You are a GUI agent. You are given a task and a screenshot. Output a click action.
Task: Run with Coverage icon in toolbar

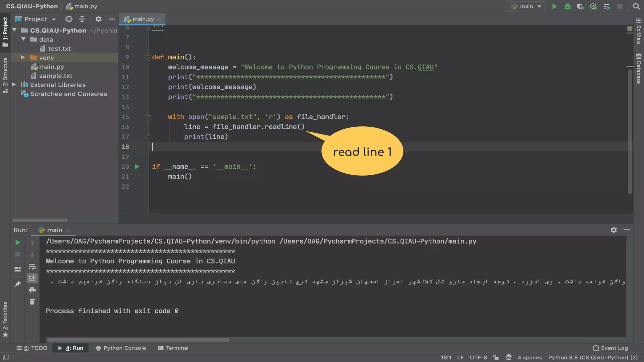580,6
